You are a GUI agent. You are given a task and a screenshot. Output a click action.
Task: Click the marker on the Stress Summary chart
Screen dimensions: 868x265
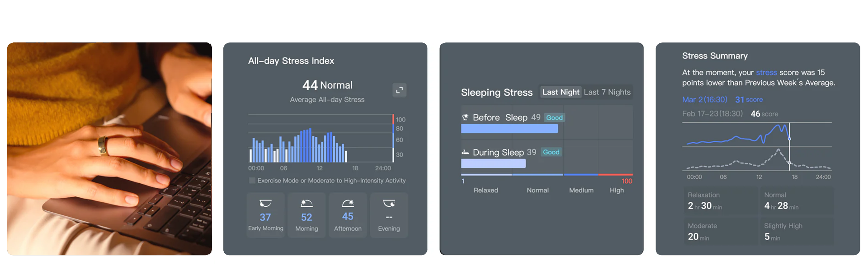point(789,139)
